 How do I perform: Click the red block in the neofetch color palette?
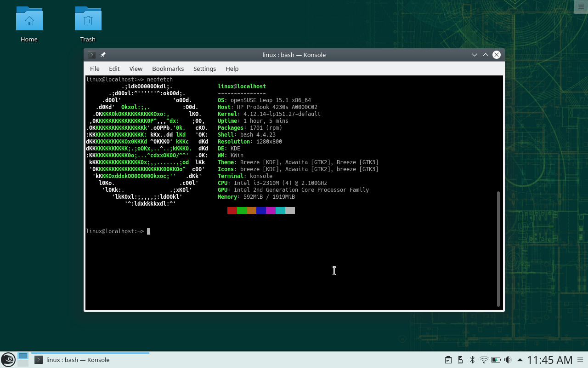232,210
